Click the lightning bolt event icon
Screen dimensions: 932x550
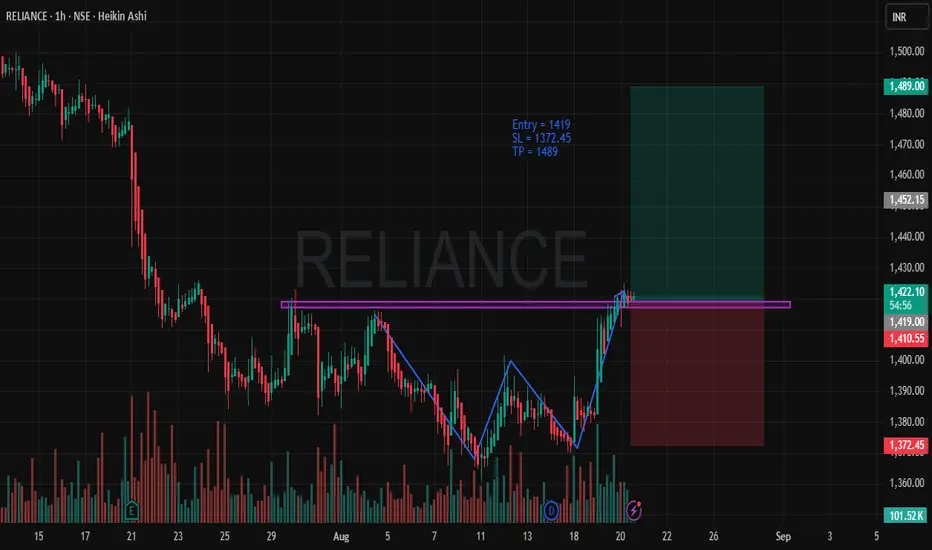(x=634, y=510)
